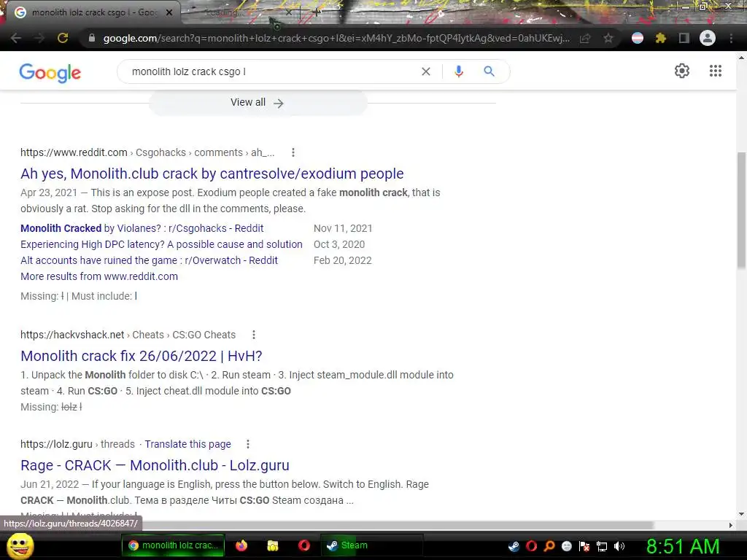Screen dimensions: 747x560
Task: Open the Opera system tray icon
Action: tap(532, 546)
